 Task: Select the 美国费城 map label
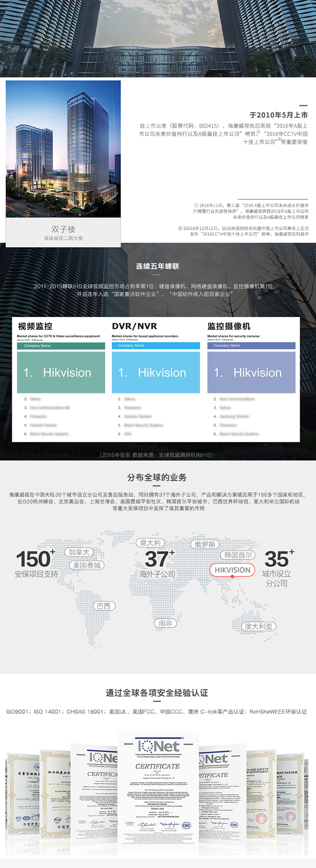pos(87,565)
